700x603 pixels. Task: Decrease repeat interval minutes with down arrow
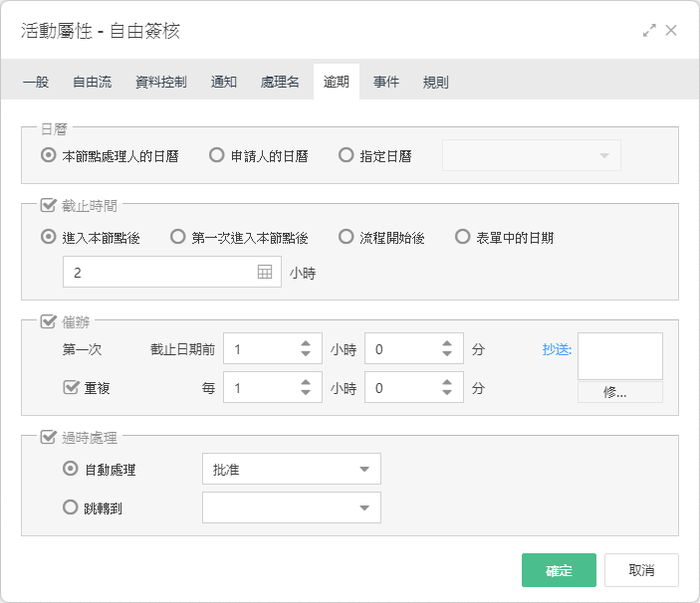pyautogui.click(x=447, y=392)
